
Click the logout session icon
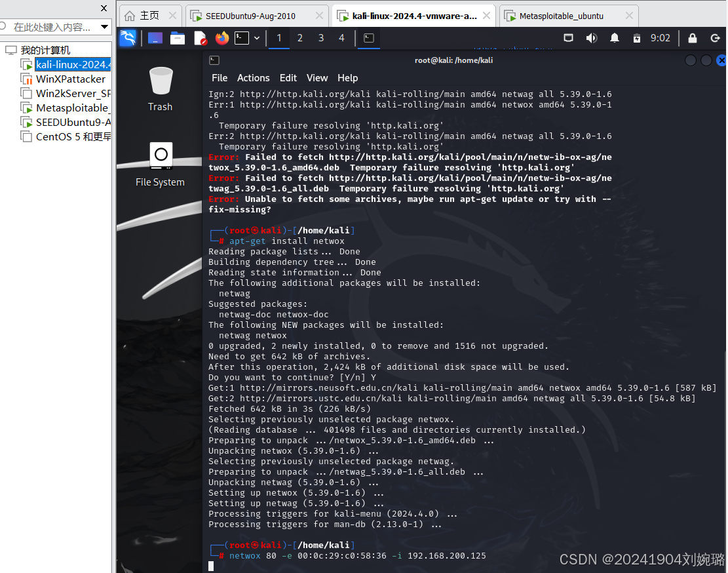tap(715, 38)
